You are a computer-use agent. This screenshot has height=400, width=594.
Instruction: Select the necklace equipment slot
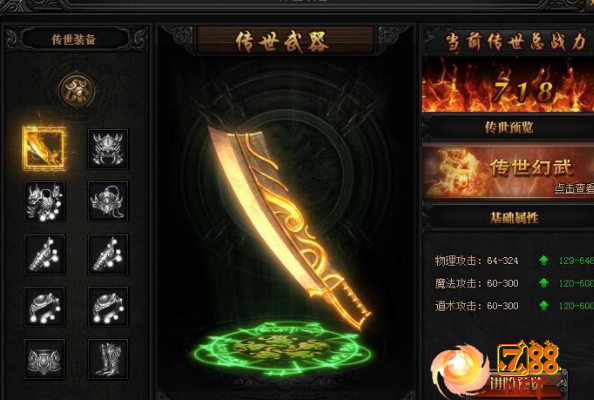click(x=108, y=201)
